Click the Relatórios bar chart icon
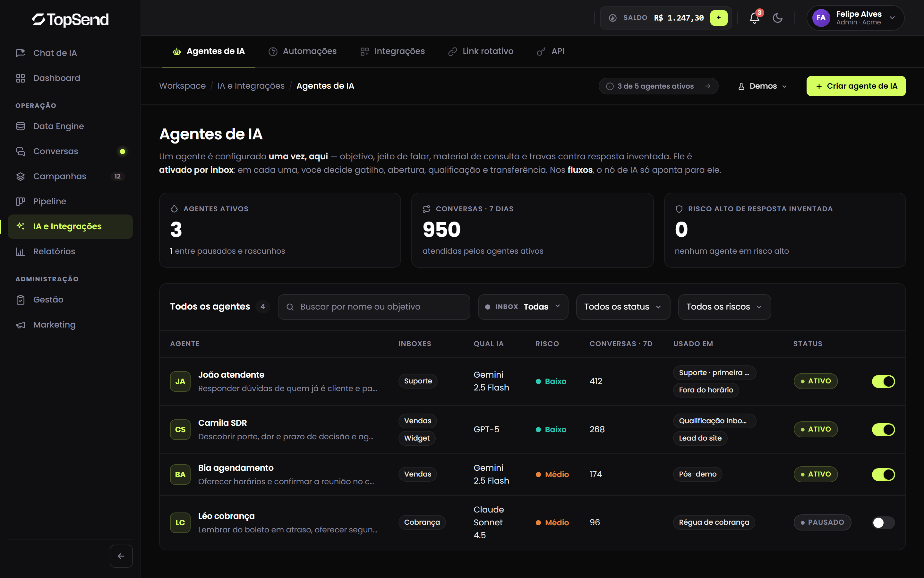The image size is (924, 578). coord(21,251)
